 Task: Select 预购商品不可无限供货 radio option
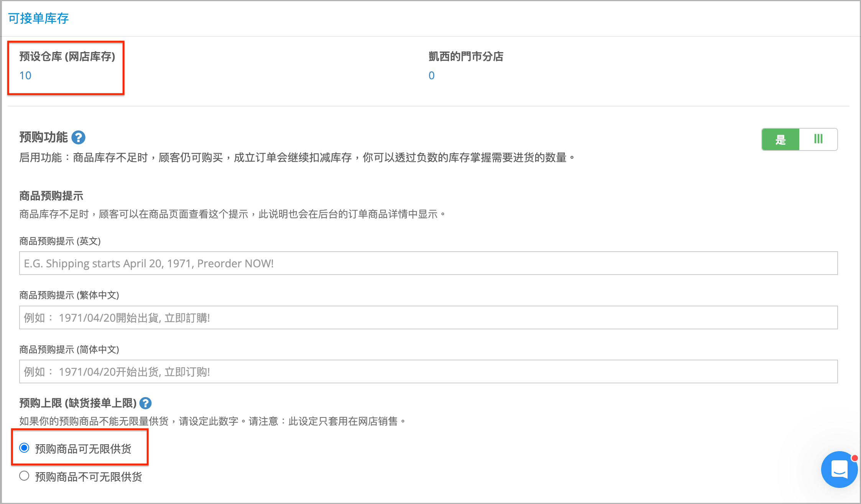pyautogui.click(x=24, y=476)
